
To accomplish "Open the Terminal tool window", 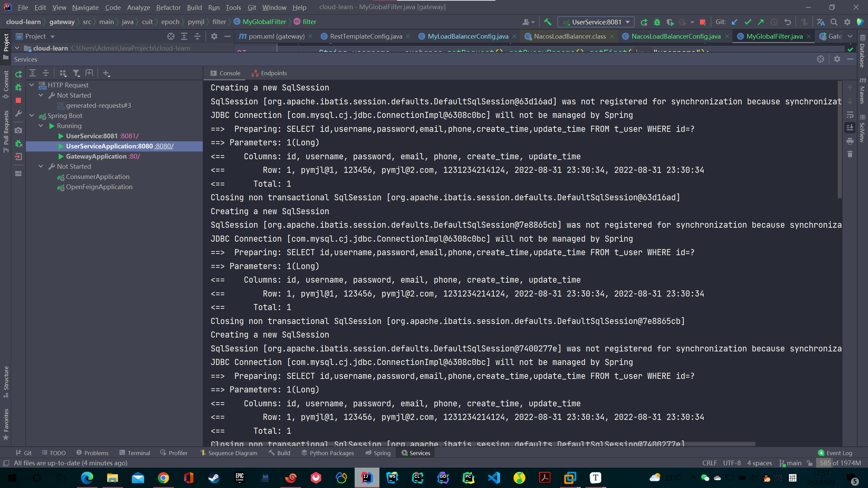I will click(135, 453).
